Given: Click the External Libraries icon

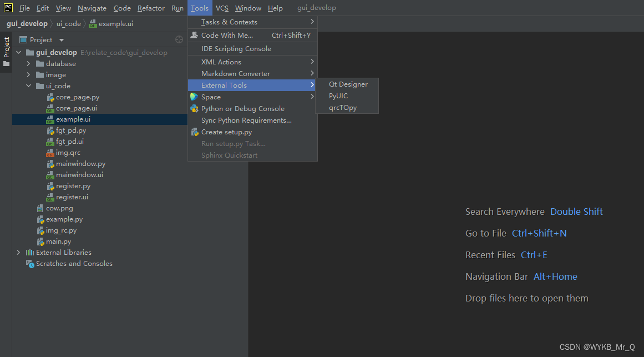Looking at the screenshot, I should point(30,253).
